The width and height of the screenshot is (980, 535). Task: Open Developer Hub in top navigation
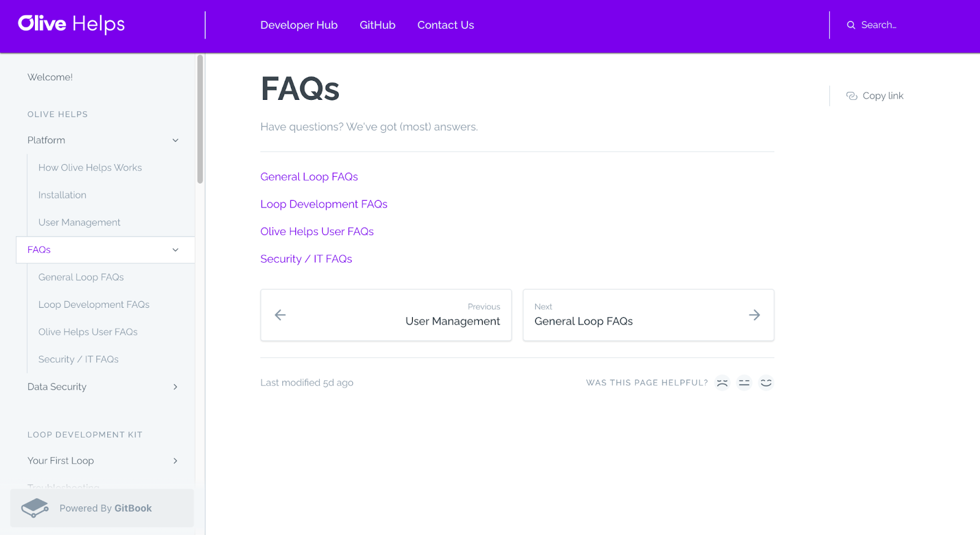point(299,25)
